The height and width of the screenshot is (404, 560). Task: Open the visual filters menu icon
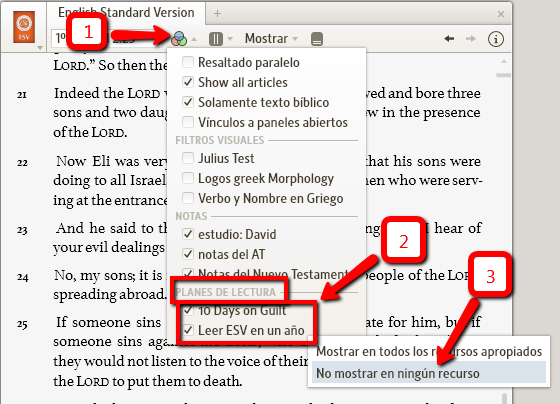(179, 39)
